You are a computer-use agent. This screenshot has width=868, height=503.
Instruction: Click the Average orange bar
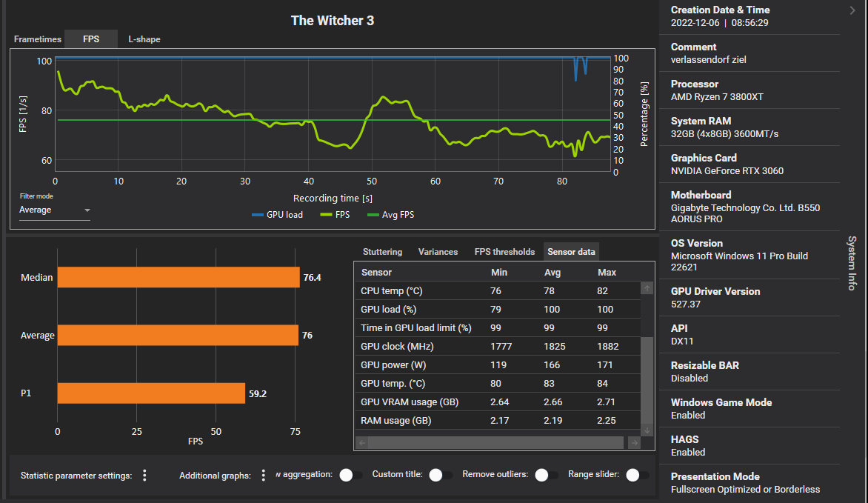point(178,335)
